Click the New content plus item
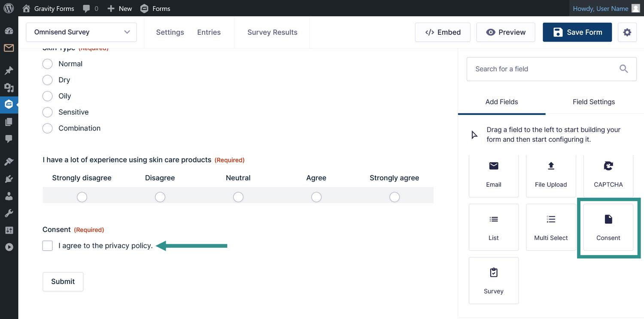Viewport: 644px width, 319px height. coord(119,8)
